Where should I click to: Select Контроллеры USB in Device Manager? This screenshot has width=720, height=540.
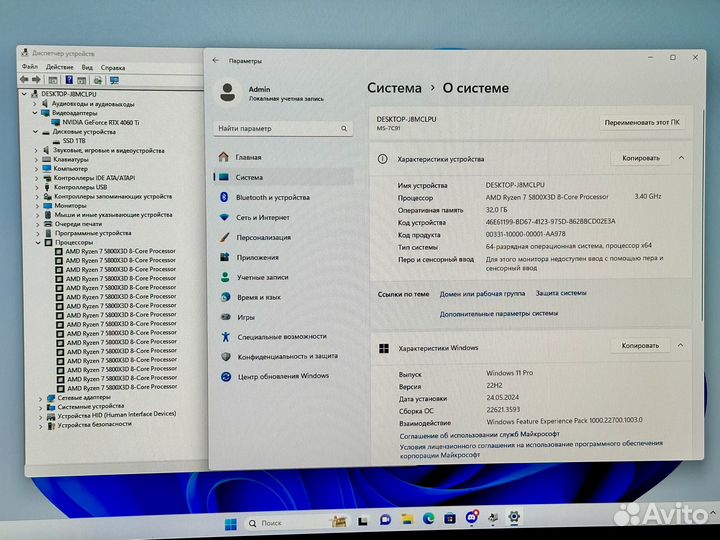(x=80, y=187)
